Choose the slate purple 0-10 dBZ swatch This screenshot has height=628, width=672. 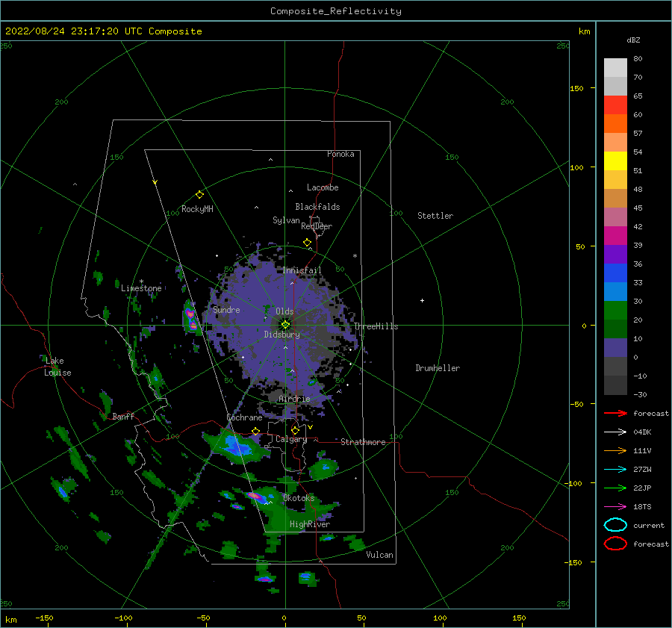click(x=615, y=348)
